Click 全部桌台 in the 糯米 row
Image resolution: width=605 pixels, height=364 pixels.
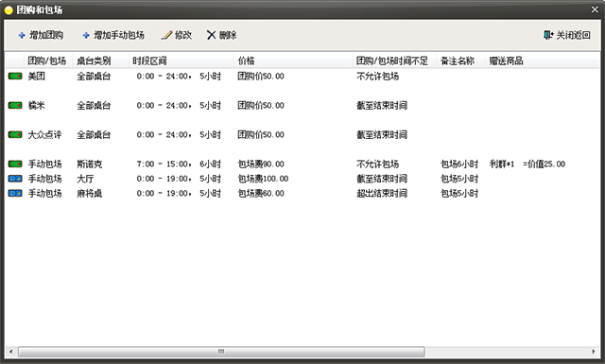[x=94, y=106]
